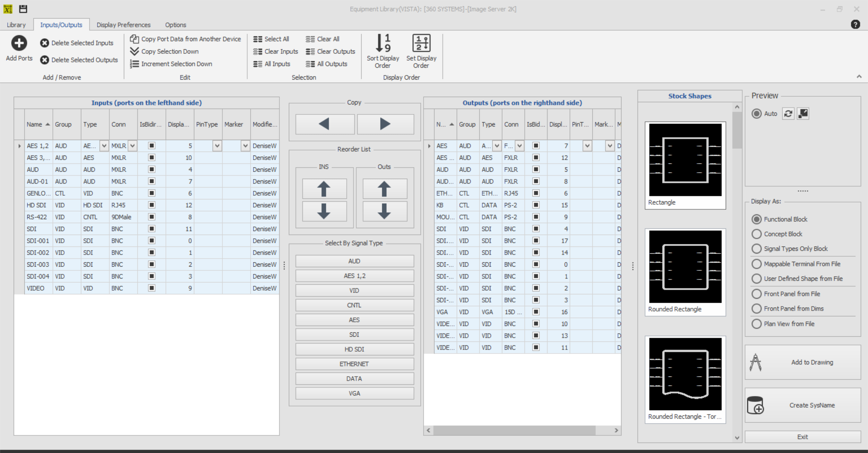Open Marker dropdown in first output row
This screenshot has width=868, height=453.
(x=610, y=146)
